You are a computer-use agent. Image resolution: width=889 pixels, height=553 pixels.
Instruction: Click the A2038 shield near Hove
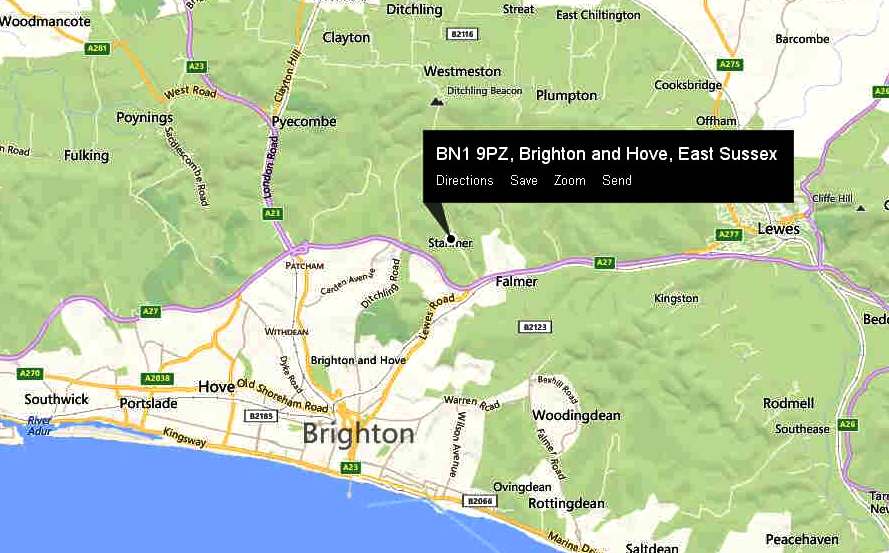[158, 378]
